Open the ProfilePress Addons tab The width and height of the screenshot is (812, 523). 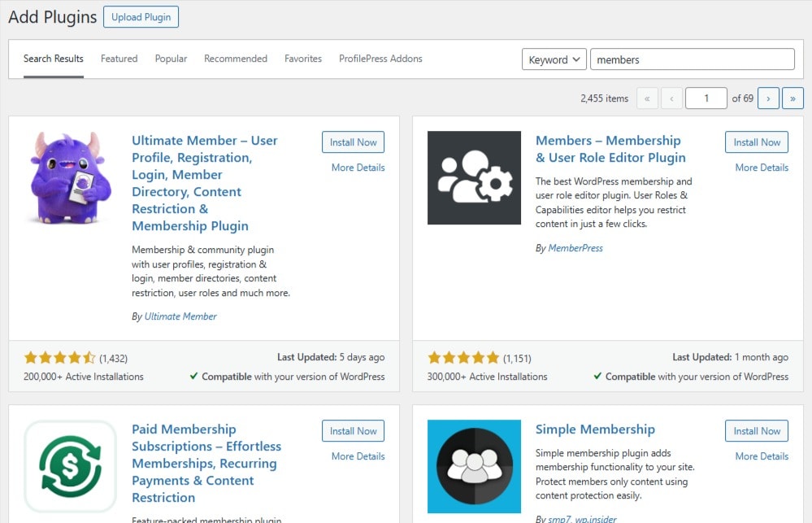(x=380, y=59)
